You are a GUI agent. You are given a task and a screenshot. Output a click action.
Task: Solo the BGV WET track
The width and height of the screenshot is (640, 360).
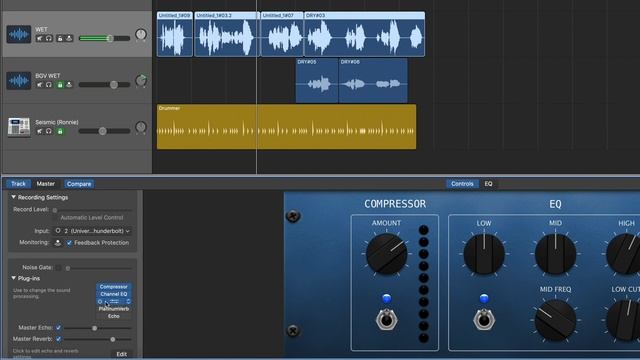point(49,85)
